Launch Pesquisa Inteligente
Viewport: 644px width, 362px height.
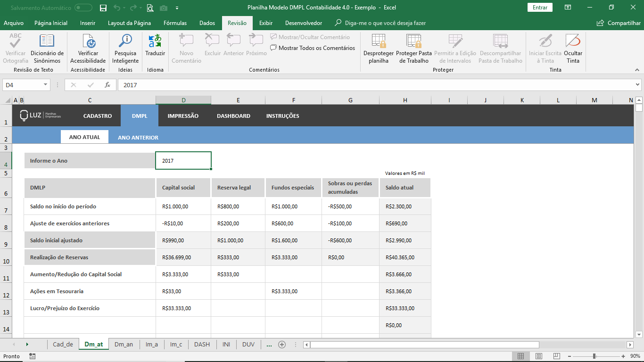(x=125, y=41)
